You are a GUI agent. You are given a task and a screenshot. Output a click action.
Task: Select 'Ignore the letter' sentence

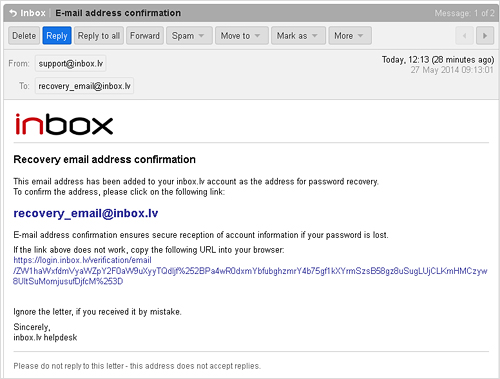97,312
